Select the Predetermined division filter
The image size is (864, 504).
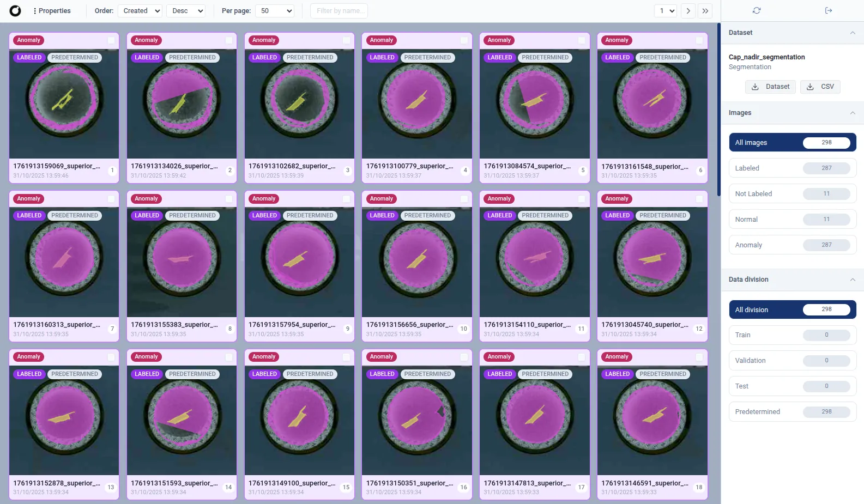(792, 412)
